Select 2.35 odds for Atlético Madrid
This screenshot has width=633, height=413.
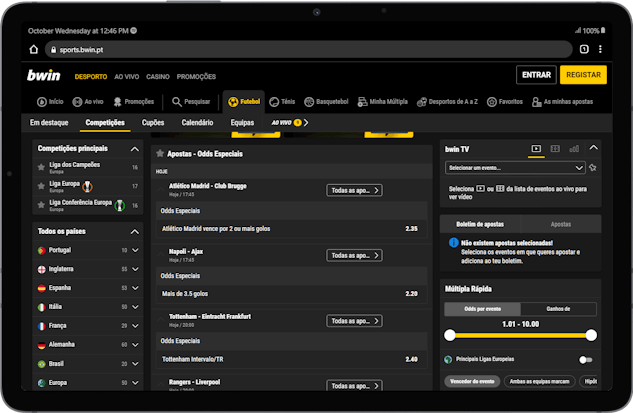click(411, 229)
